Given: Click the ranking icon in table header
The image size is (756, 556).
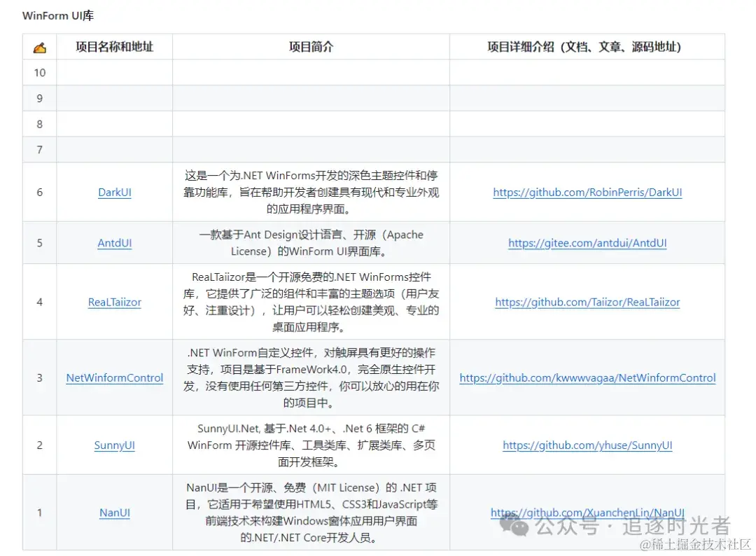Looking at the screenshot, I should tap(39, 47).
